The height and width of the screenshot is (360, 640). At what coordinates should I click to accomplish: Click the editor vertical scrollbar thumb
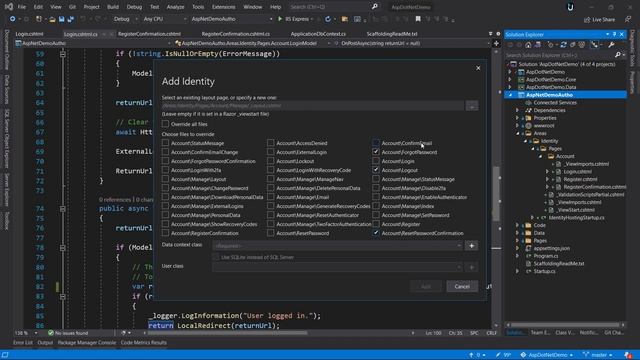(496, 194)
